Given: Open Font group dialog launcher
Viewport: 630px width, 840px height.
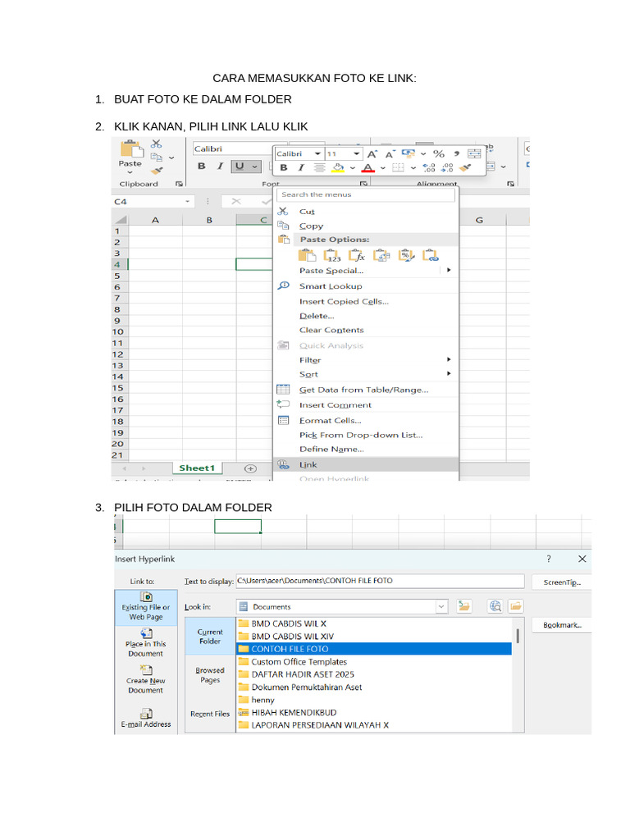Looking at the screenshot, I should pos(363,184).
